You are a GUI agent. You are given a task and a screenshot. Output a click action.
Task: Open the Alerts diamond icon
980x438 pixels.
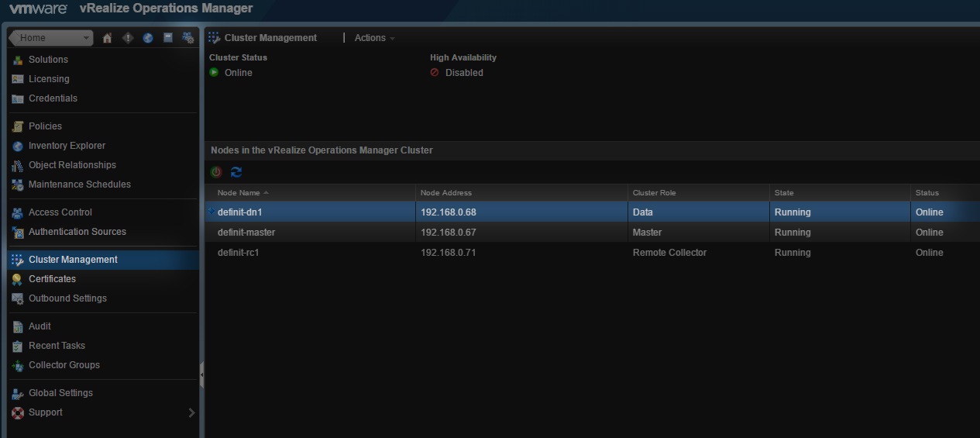tap(128, 38)
